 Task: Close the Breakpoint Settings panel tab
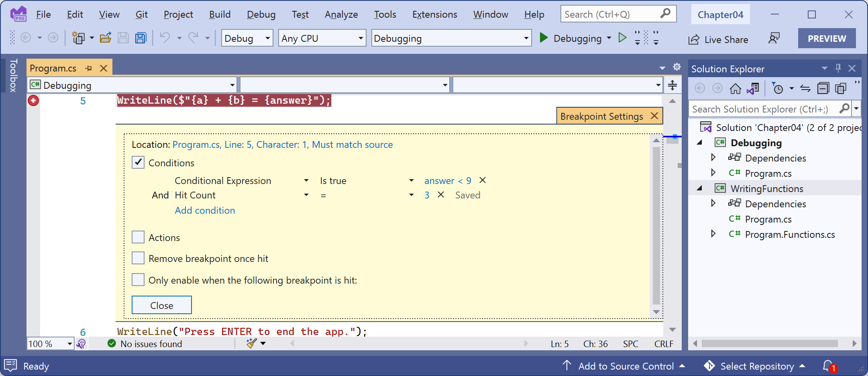[654, 116]
